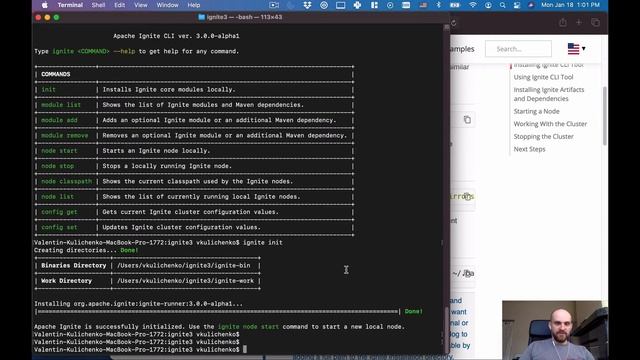Open the Apple menu

point(44,5)
